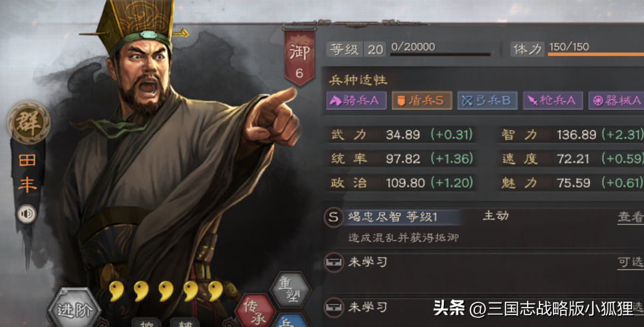Tap the red 御 6 banner
644x327 pixels.
coord(299,57)
